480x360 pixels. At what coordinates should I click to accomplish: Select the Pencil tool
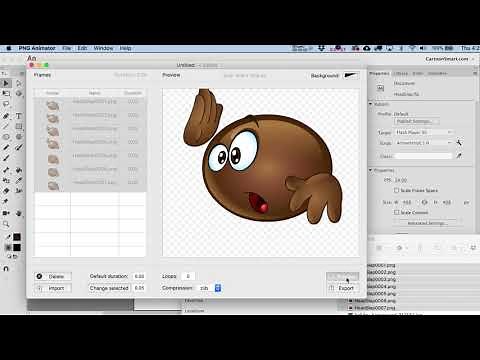coord(6,147)
